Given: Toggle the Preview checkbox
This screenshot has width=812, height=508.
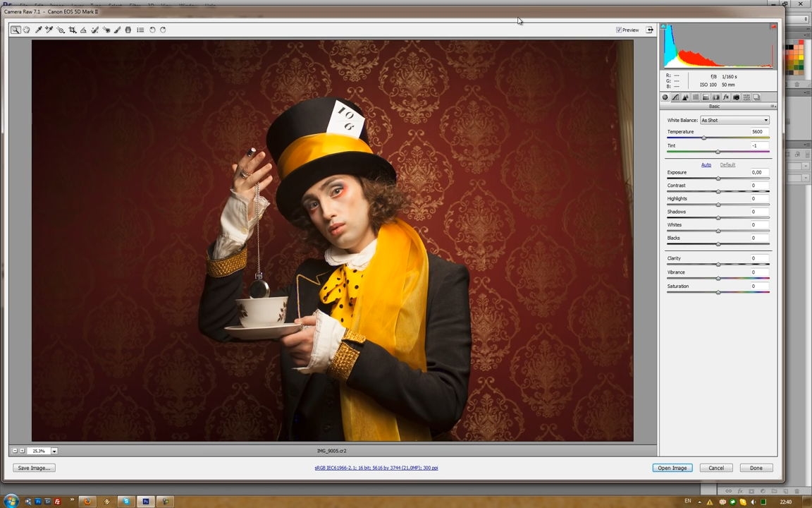Looking at the screenshot, I should 618,30.
